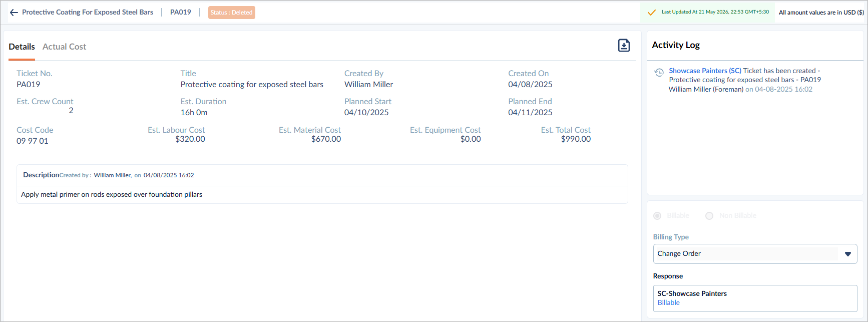Click the All amount values are in USD note

click(821, 13)
